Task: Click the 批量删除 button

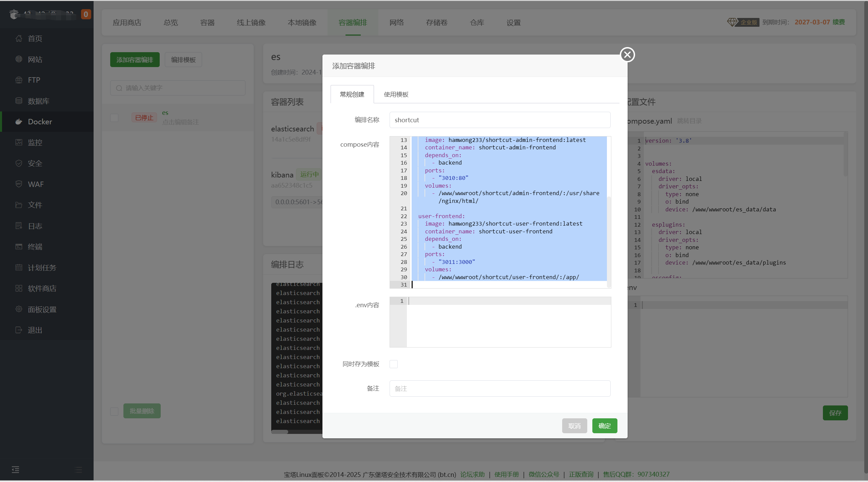Action: coord(142,411)
